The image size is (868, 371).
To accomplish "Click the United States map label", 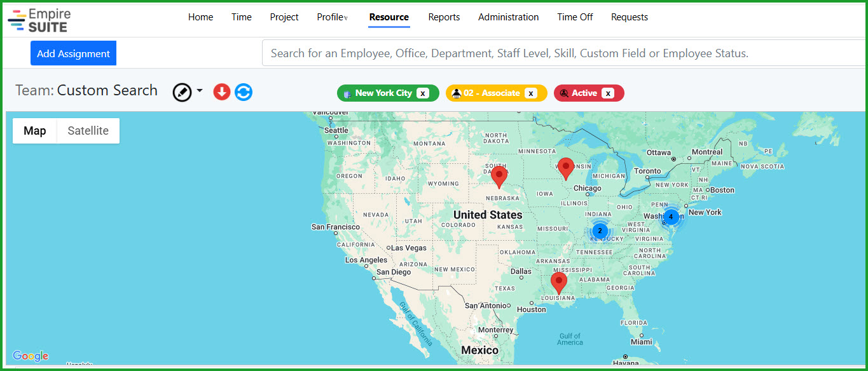I will (x=488, y=215).
